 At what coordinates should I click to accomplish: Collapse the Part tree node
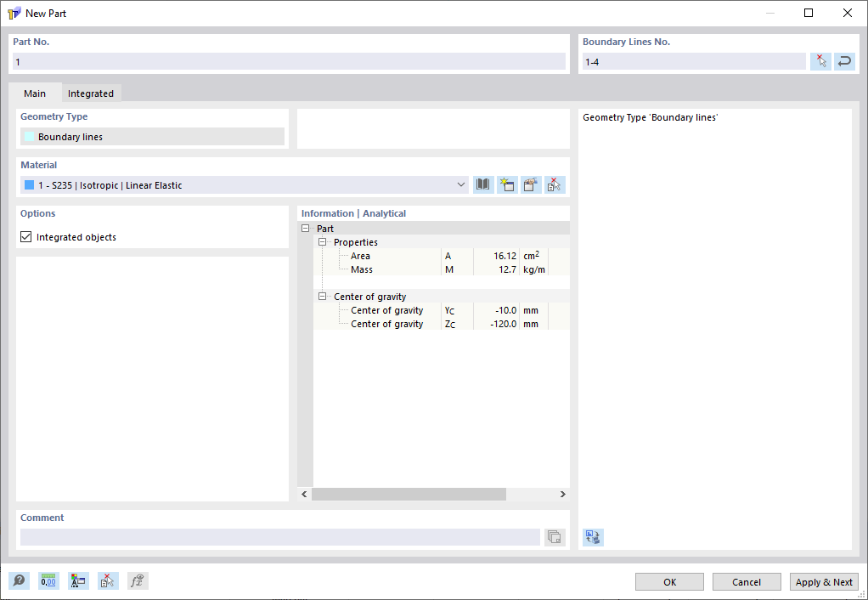[305, 229]
